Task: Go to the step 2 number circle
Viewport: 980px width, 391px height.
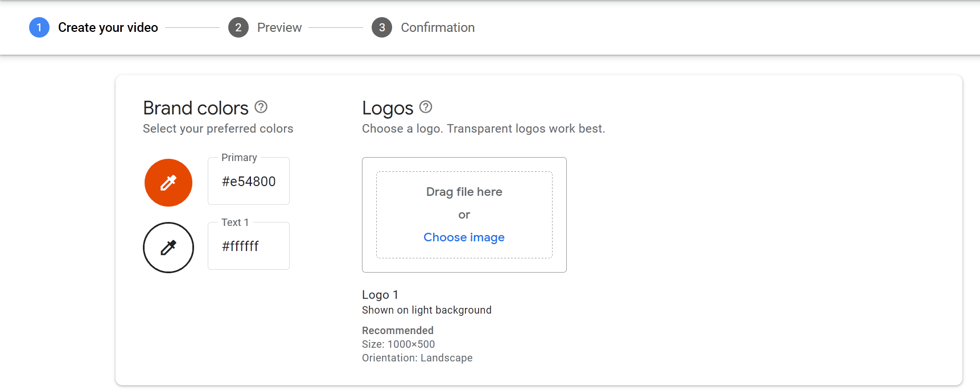Action: (238, 27)
